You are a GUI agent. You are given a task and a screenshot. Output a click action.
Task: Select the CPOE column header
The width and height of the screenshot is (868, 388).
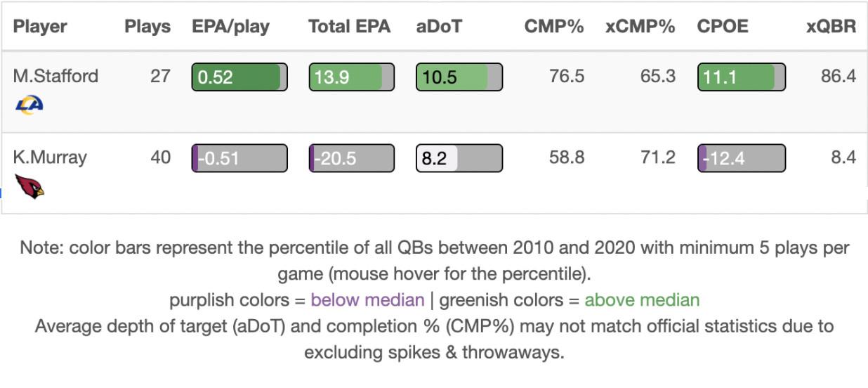[723, 27]
